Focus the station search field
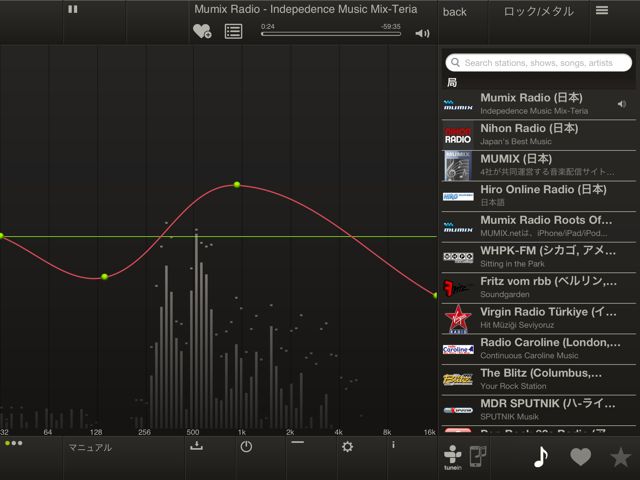 tap(539, 63)
